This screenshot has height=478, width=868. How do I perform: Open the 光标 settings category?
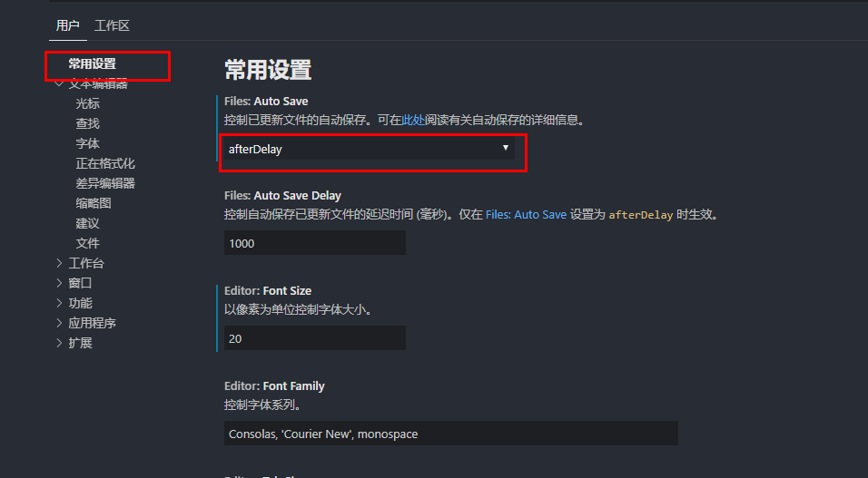(87, 103)
